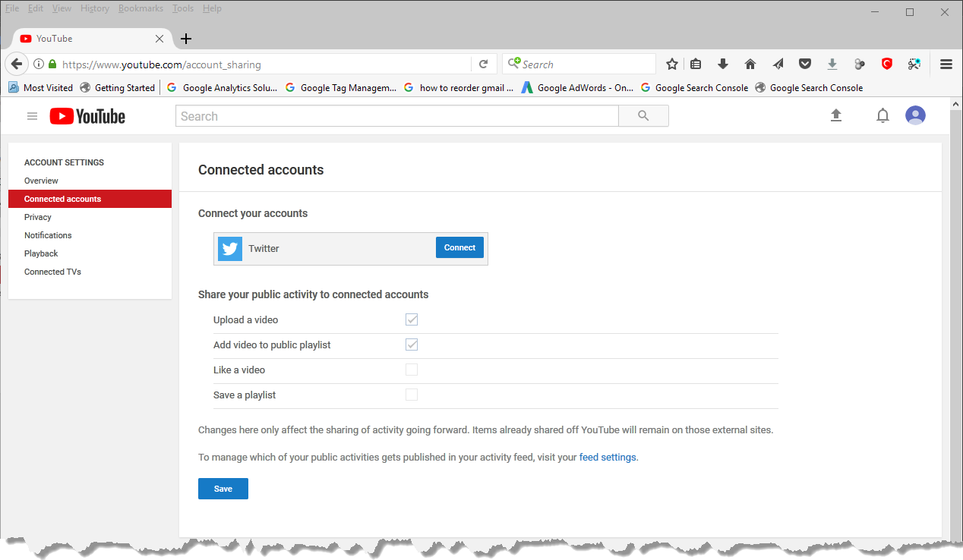Open Playback settings in the sidebar

41,253
